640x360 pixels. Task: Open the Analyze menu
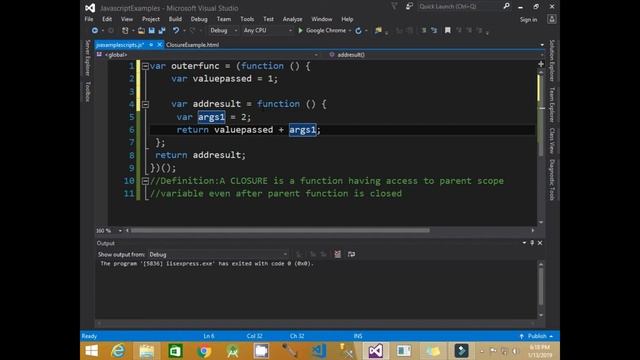coord(292,19)
